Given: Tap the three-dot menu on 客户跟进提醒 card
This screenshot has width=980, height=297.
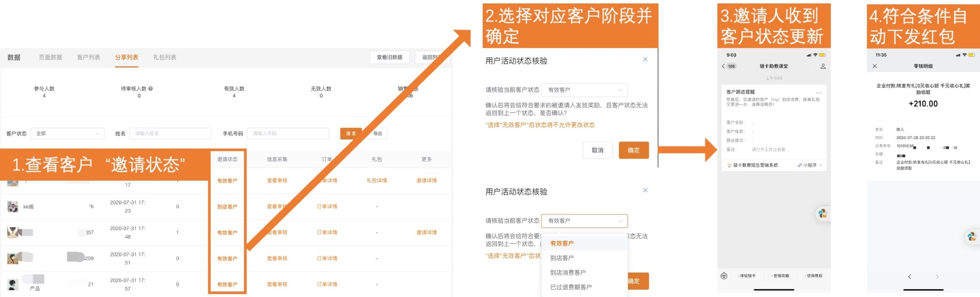Looking at the screenshot, I should pyautogui.click(x=818, y=92).
